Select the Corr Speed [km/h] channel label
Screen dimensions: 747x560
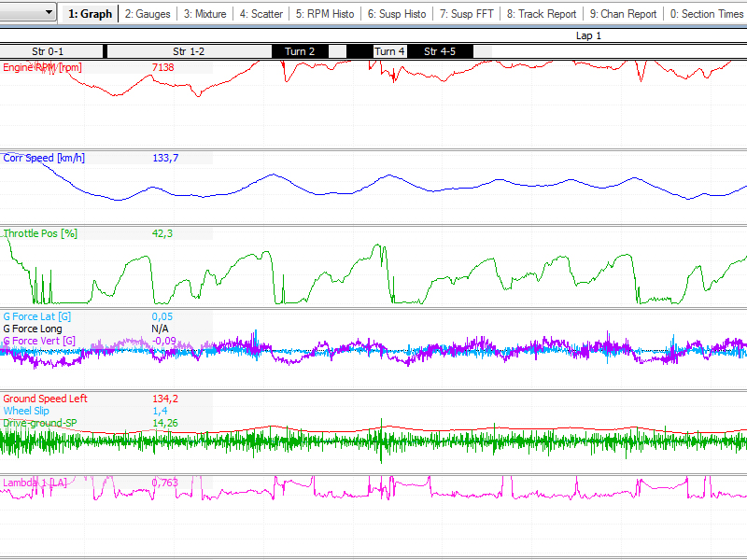44,158
